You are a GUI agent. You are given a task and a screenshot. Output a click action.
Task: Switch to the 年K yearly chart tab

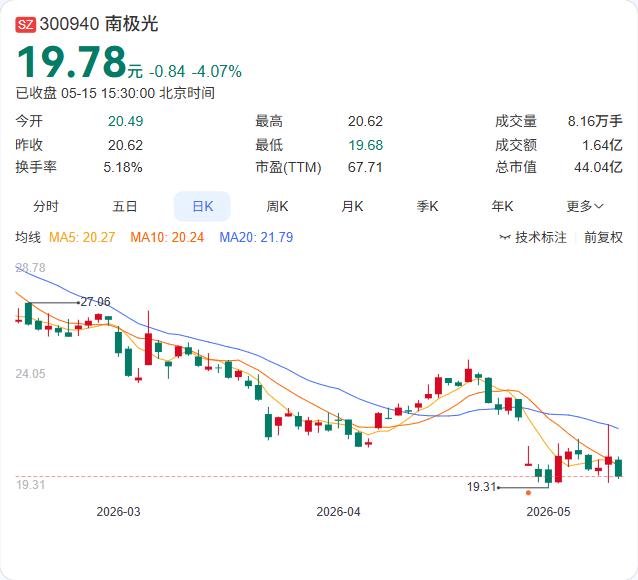pyautogui.click(x=502, y=206)
